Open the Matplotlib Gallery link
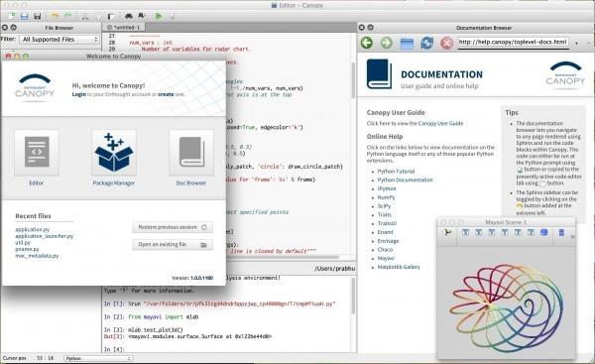595x364 pixels. click(x=399, y=267)
